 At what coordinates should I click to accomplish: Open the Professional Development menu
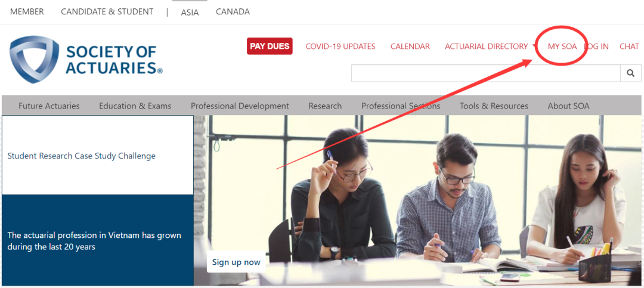240,106
